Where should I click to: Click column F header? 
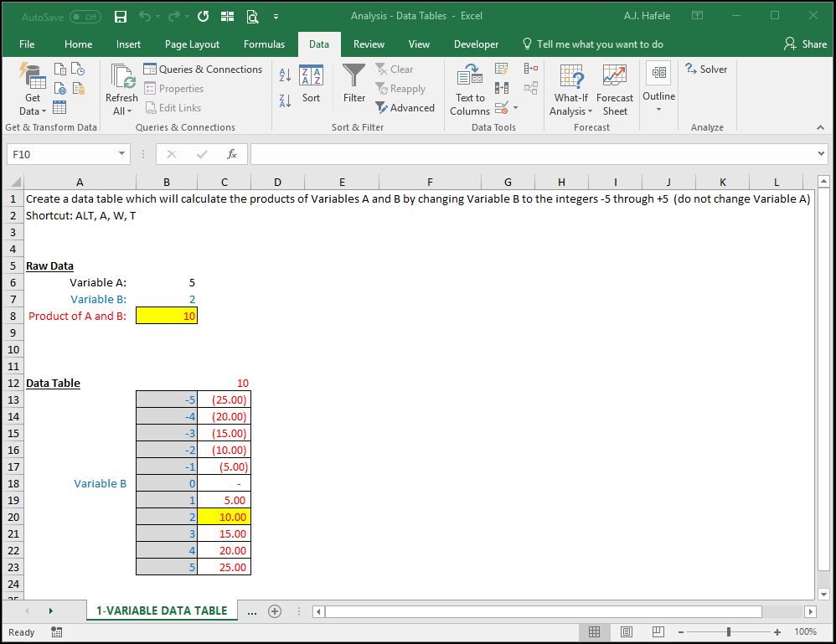(430, 182)
